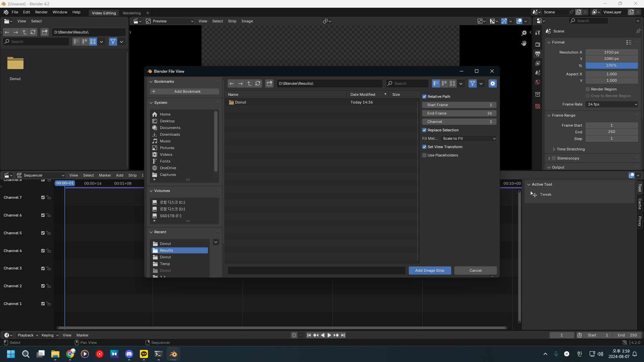Click refresh icon in file dialog
Screen dimensions: 644x362
(x=258, y=83)
